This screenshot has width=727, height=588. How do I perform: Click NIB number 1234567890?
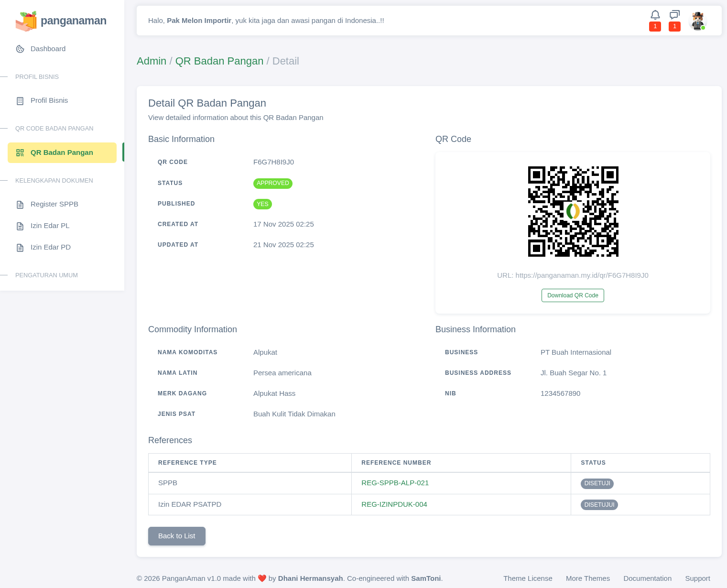click(x=560, y=393)
